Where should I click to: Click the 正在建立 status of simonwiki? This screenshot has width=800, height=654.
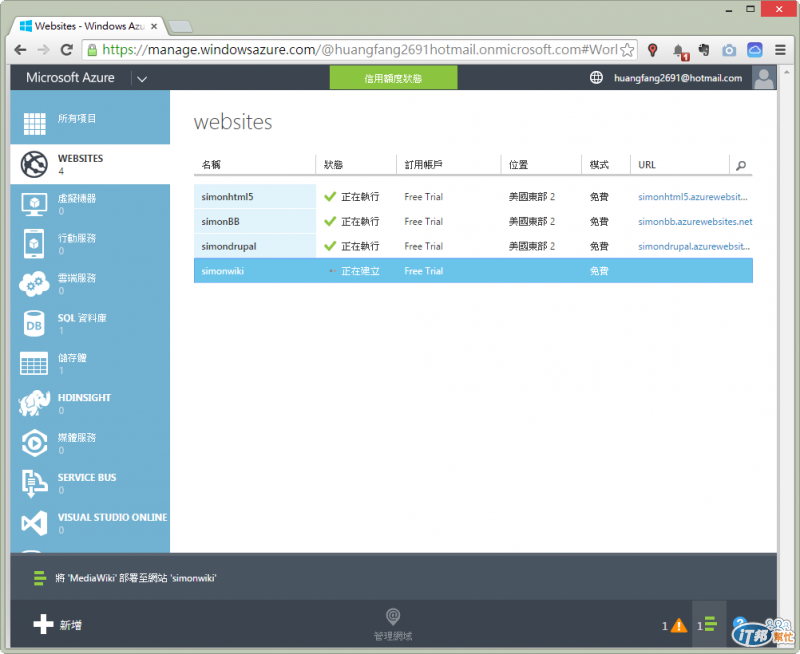(360, 271)
